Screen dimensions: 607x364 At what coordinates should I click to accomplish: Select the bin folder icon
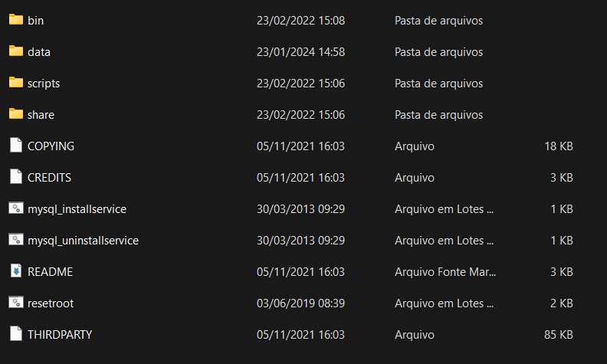16,19
